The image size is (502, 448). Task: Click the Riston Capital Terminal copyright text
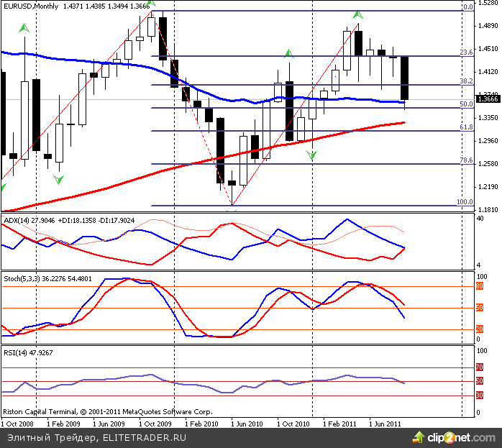pyautogui.click(x=108, y=413)
